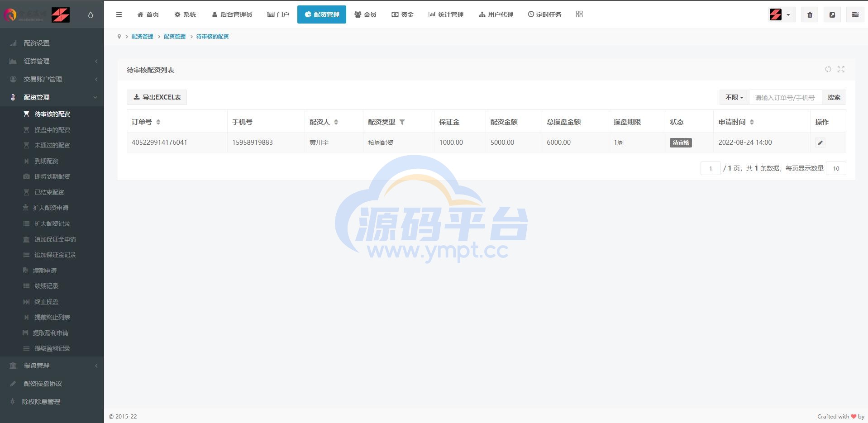
Task: Open 除权除息管理 sidebar item
Action: pyautogui.click(x=52, y=402)
